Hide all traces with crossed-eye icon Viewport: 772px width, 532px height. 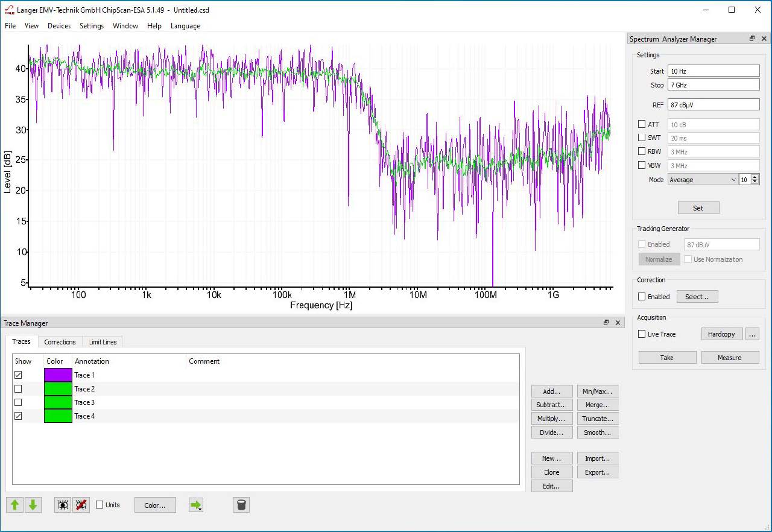click(81, 505)
